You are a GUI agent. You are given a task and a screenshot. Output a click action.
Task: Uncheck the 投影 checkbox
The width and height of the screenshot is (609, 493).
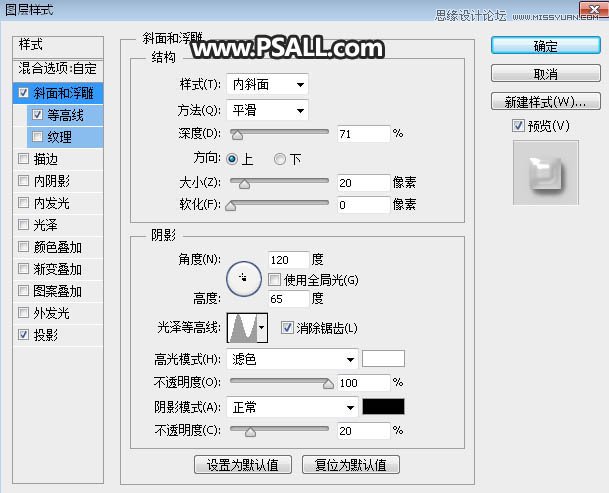(x=23, y=334)
